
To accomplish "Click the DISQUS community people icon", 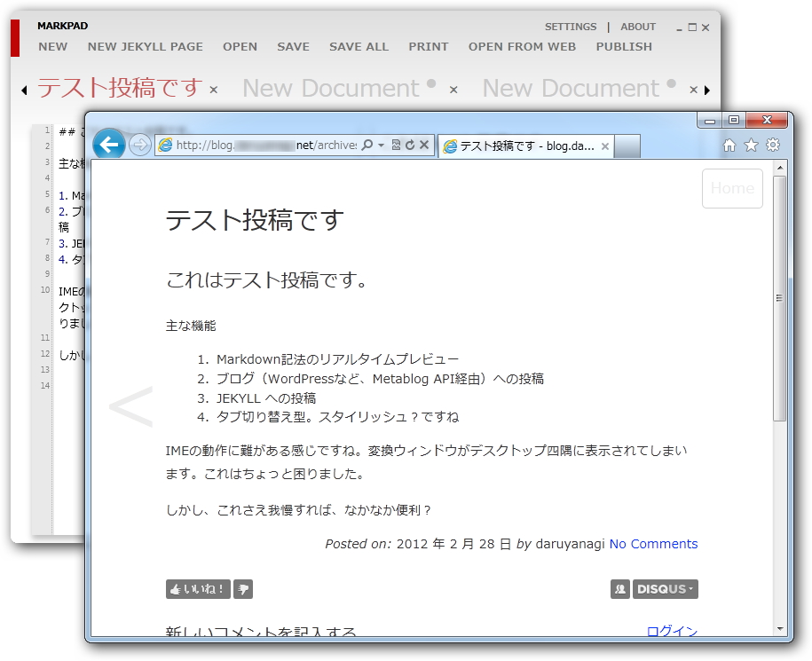I will [620, 589].
